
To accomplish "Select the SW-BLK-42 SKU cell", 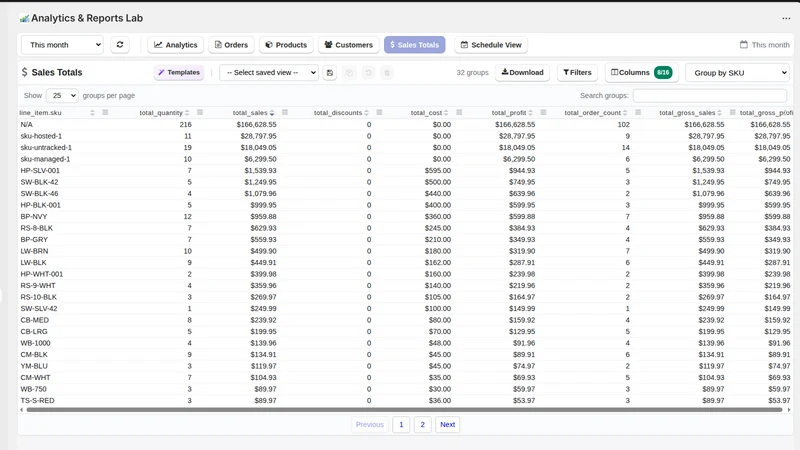I will coord(39,182).
